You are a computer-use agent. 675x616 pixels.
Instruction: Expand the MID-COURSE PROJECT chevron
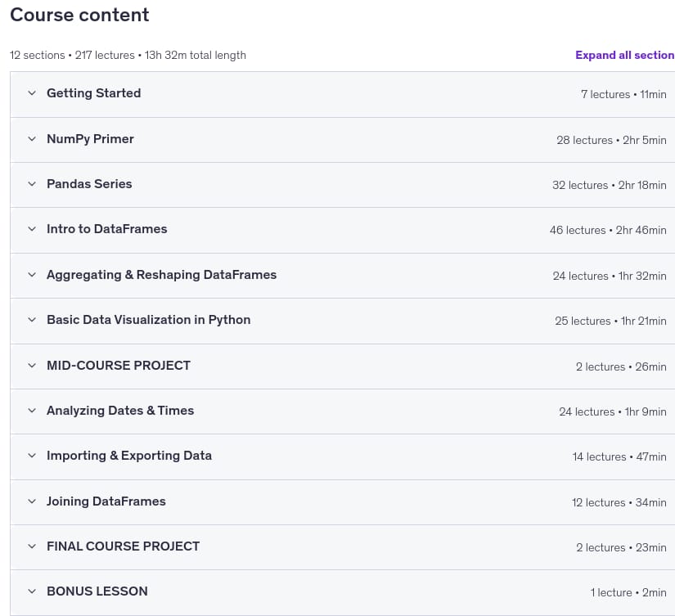(x=32, y=366)
